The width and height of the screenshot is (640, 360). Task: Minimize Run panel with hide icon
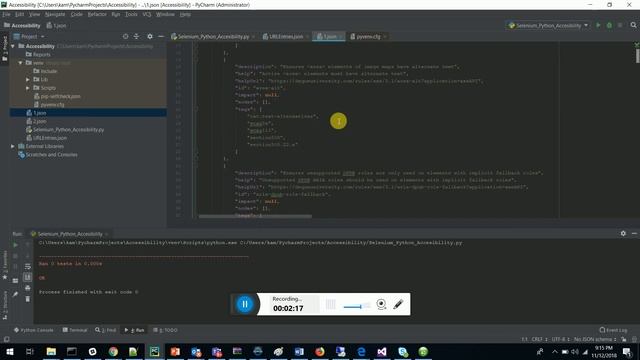(x=634, y=233)
